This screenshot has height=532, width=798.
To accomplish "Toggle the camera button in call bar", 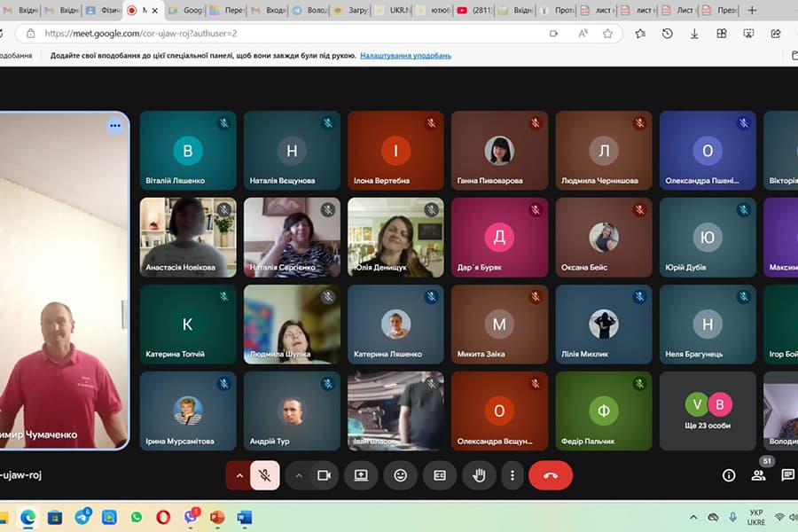I will [x=325, y=475].
